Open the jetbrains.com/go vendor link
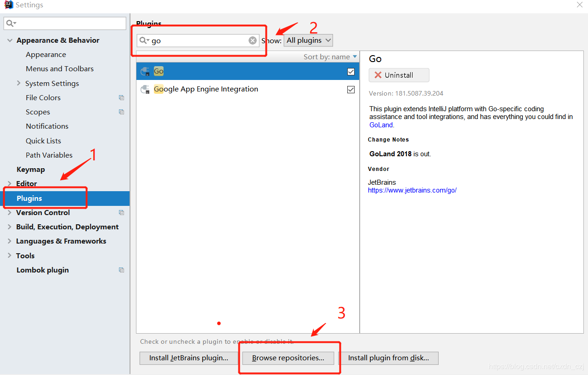Viewport: 588px width, 375px height. click(412, 190)
